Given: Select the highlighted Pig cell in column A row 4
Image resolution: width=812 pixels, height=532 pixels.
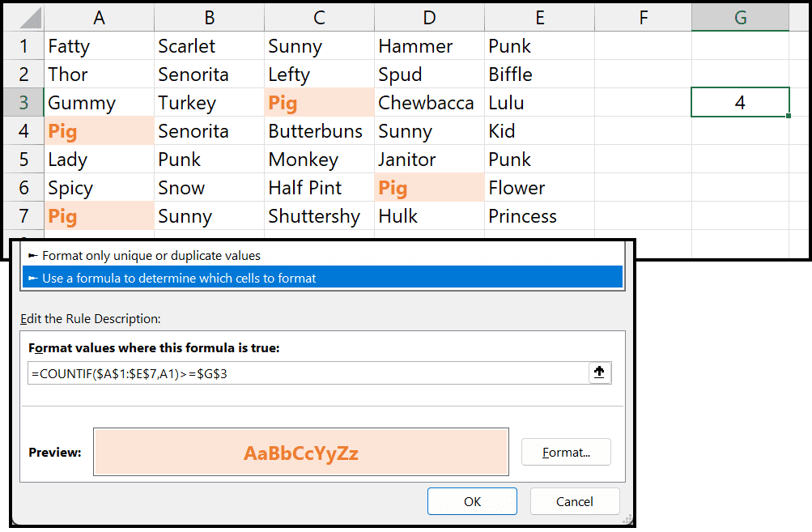Looking at the screenshot, I should pos(98,130).
